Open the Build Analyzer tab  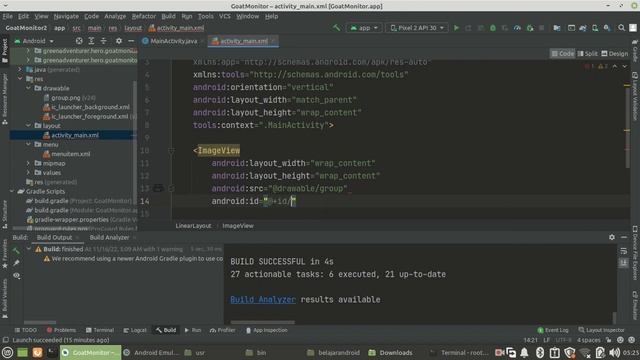(x=109, y=237)
